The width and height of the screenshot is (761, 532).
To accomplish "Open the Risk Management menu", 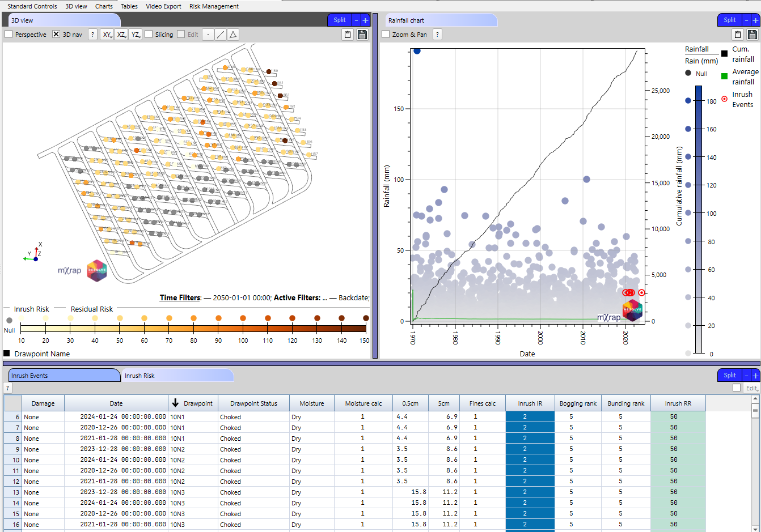I will (213, 6).
